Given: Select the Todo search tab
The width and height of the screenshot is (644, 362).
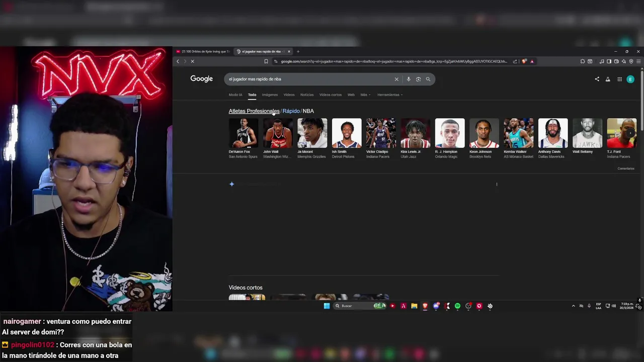Looking at the screenshot, I should (x=252, y=95).
